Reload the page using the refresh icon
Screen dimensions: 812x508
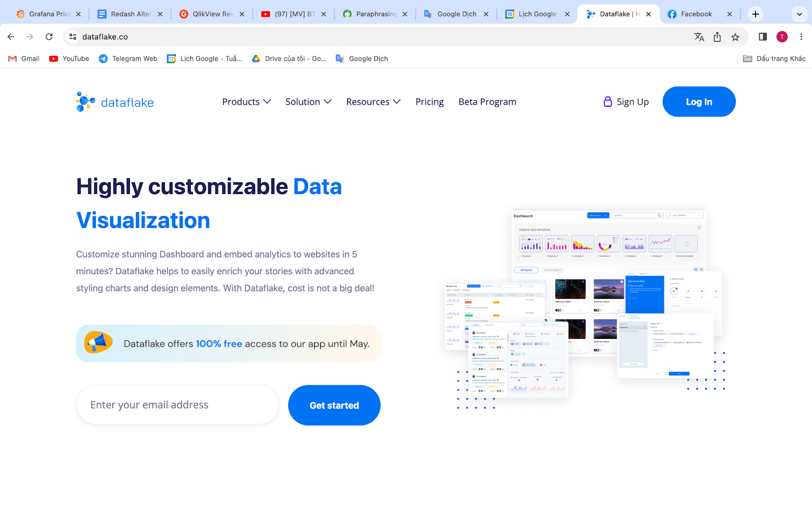click(49, 37)
